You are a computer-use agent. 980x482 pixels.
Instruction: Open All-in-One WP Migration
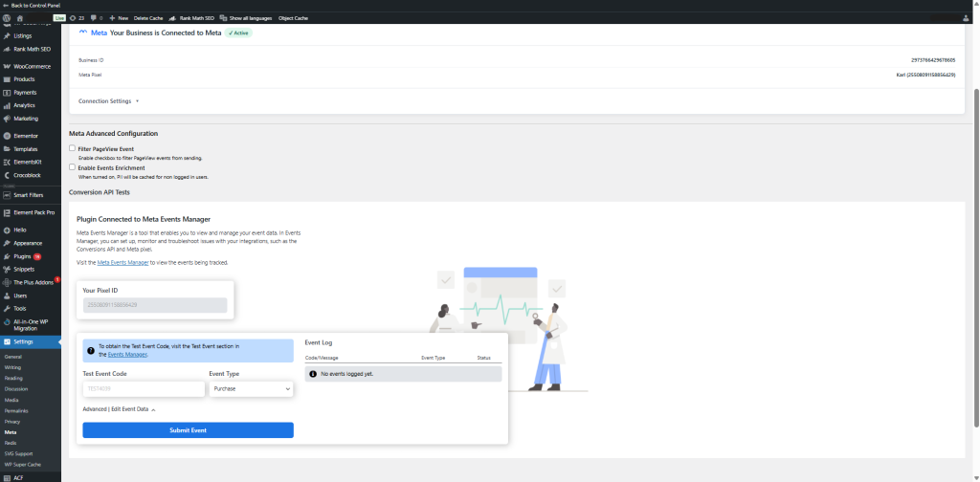point(31,324)
